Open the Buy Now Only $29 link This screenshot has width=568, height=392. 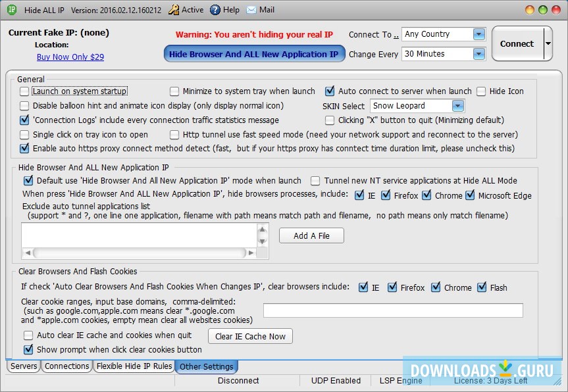(70, 57)
